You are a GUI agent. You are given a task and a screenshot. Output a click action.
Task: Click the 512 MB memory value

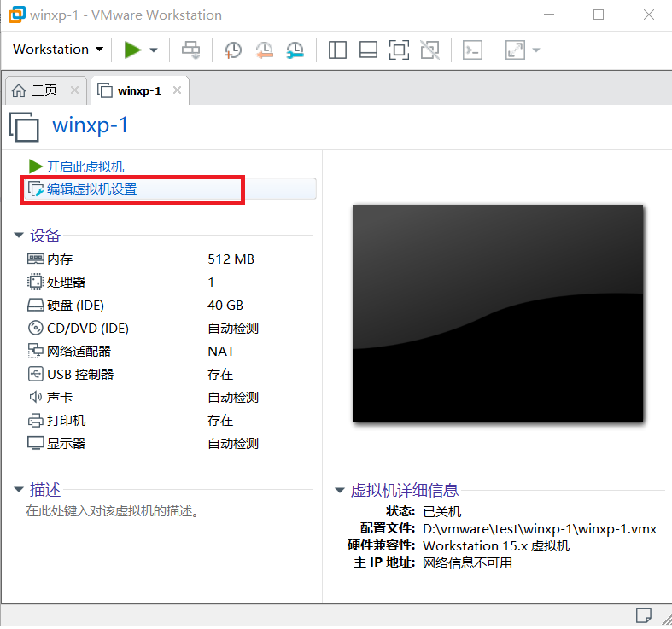tap(231, 259)
